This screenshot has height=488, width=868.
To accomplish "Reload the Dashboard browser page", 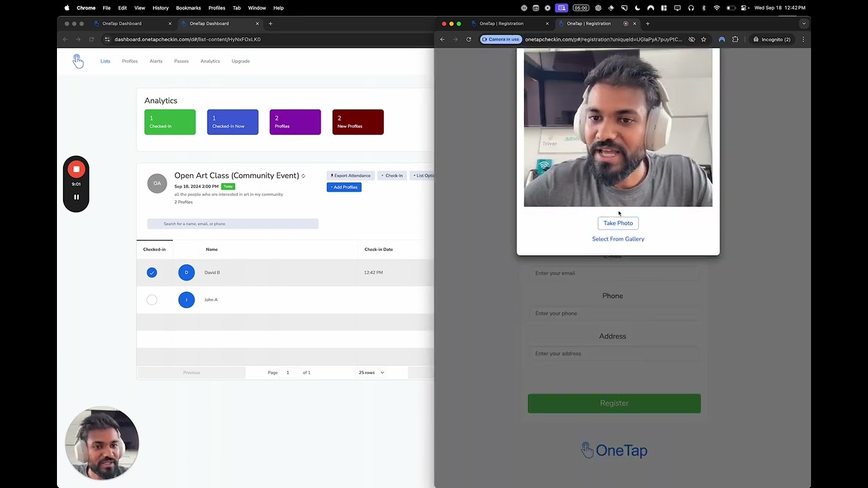I will click(92, 39).
